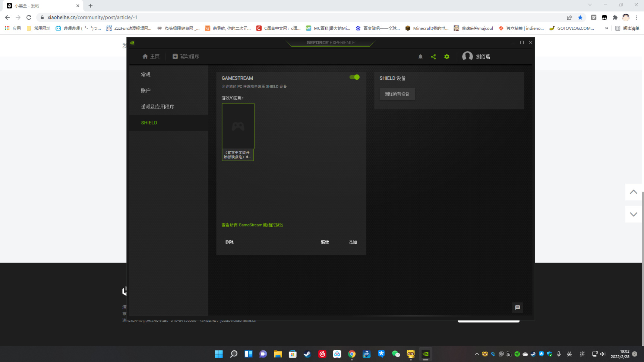Screen dimensions: 644x362
Task: Open the Chat app from the taskbar
Action: pos(263,354)
